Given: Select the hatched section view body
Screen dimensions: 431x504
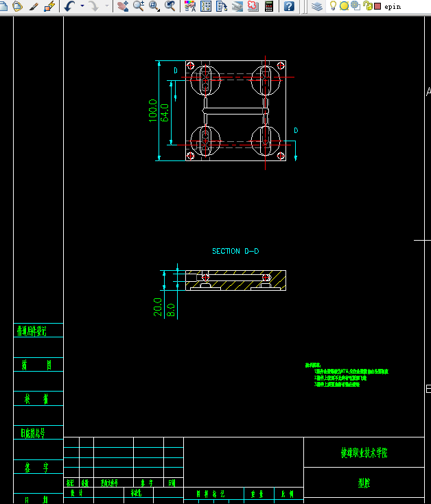Looking at the screenshot, I should [x=236, y=280].
